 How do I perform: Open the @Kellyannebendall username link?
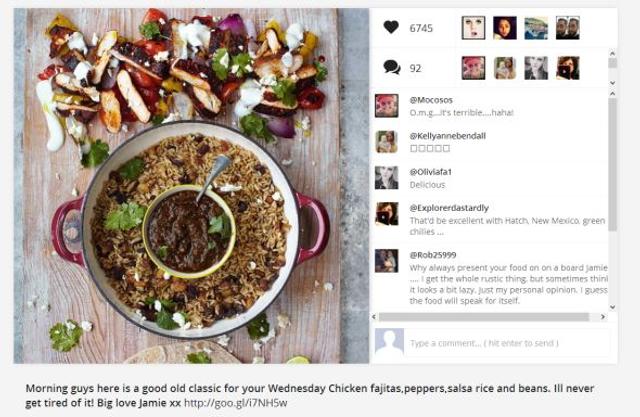pos(447,136)
